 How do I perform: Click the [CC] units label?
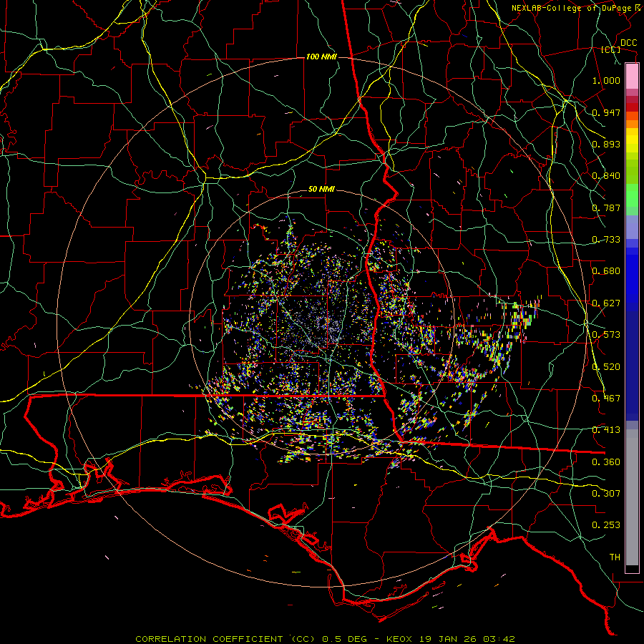[x=611, y=49]
